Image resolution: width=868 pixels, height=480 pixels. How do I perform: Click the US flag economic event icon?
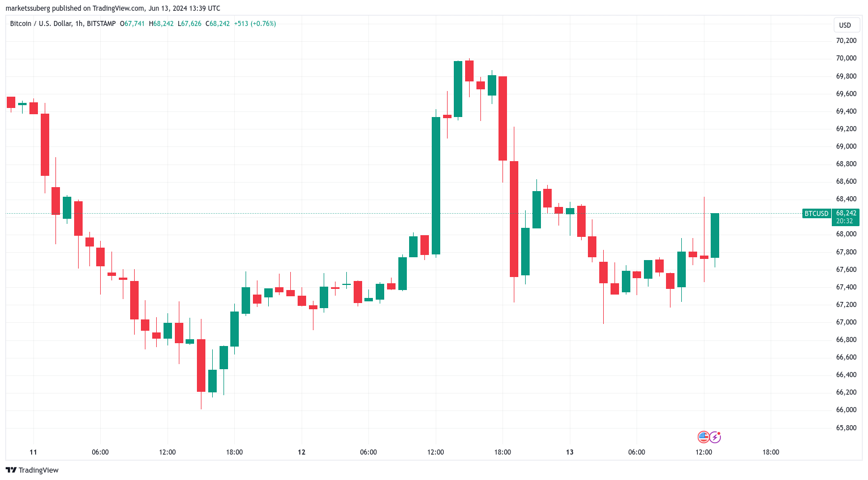point(703,436)
